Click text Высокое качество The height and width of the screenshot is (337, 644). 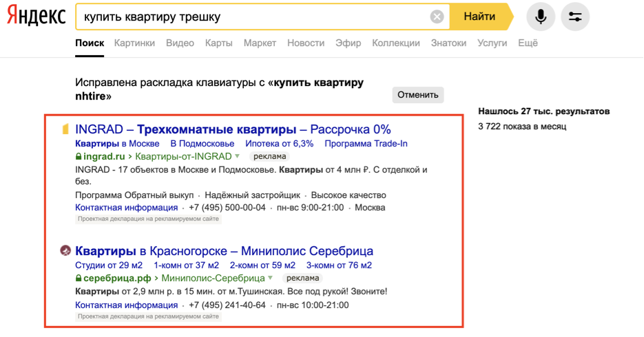click(x=349, y=195)
